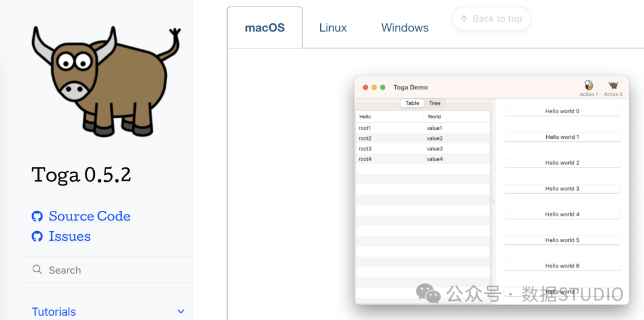Image resolution: width=644 pixels, height=320 pixels.
Task: Click the Action 2 yak icon
Action: [613, 85]
